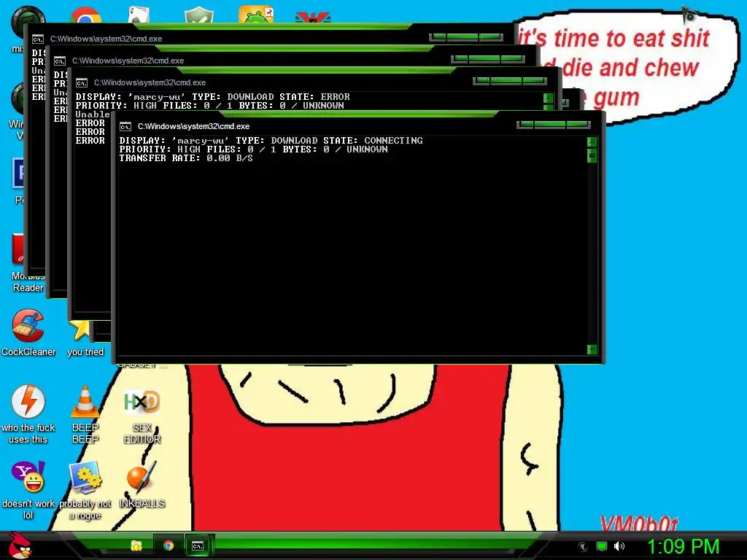Screen dimensions: 747x560
Task: Click the scroll-down arrow in the CONNECTING cmd window
Action: coord(592,349)
